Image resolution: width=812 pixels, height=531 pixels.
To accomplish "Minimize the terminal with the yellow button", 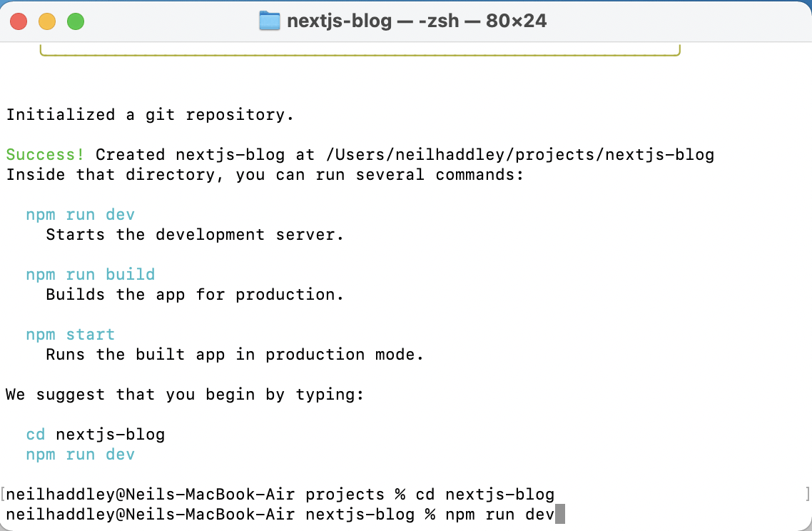I will 47,21.
